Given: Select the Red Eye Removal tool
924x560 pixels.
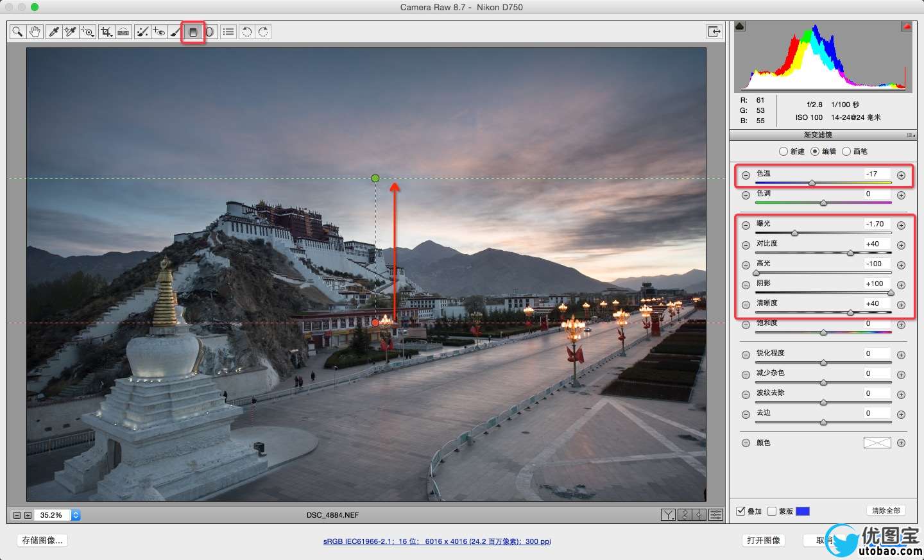Looking at the screenshot, I should pyautogui.click(x=159, y=31).
